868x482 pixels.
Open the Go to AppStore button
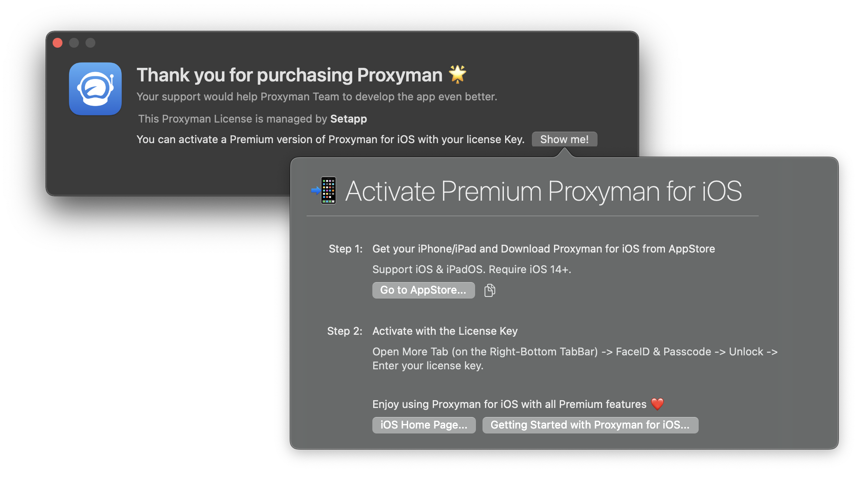pos(423,290)
